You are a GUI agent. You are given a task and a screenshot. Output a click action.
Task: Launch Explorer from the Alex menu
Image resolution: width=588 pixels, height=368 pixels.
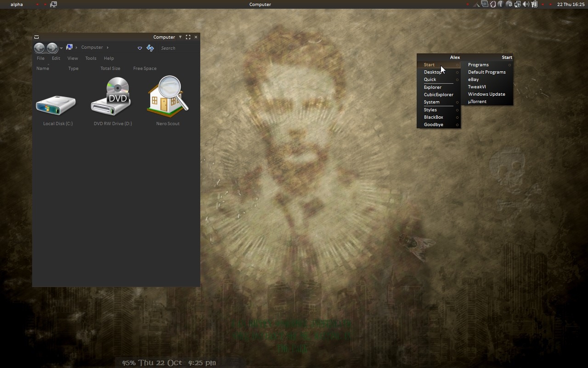point(439,87)
